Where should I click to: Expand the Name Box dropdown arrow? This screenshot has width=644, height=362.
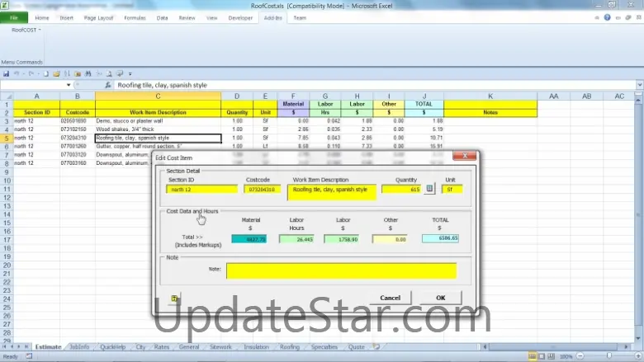68,85
